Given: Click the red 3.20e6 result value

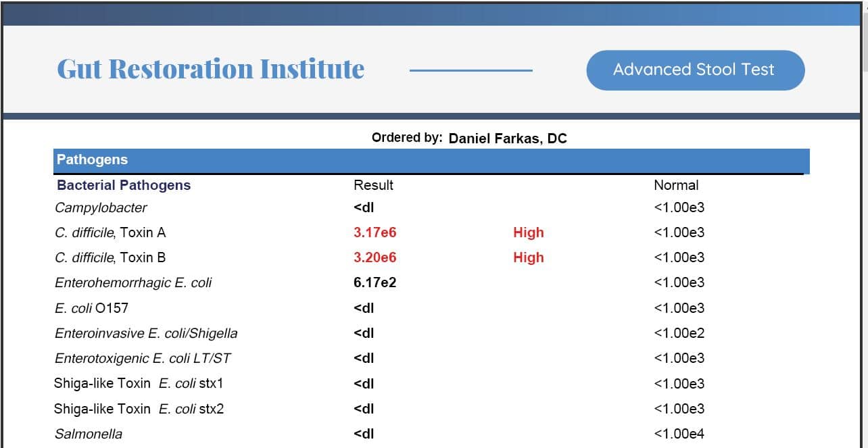Looking at the screenshot, I should click(x=375, y=258).
